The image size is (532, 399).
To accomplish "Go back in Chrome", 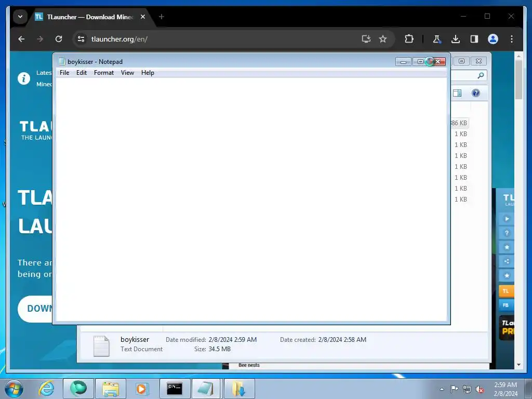I will point(21,39).
